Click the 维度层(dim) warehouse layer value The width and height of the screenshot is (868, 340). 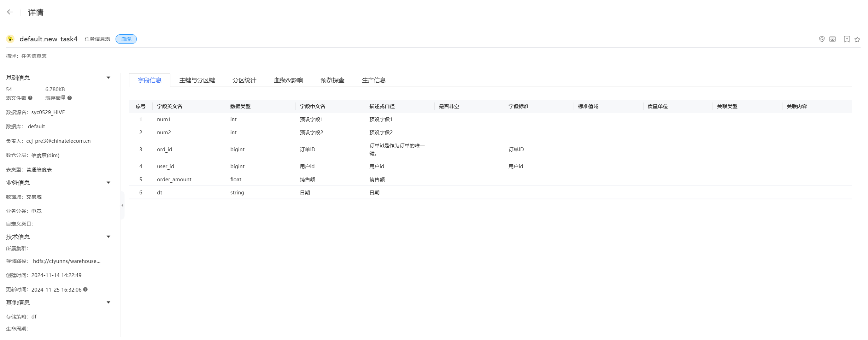pos(45,156)
